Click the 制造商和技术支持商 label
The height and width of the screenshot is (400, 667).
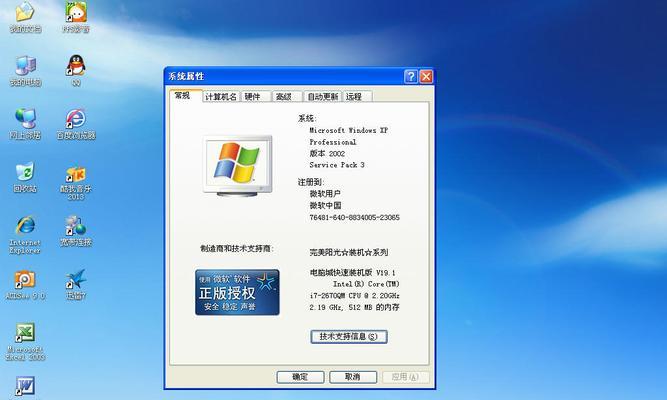237,249
